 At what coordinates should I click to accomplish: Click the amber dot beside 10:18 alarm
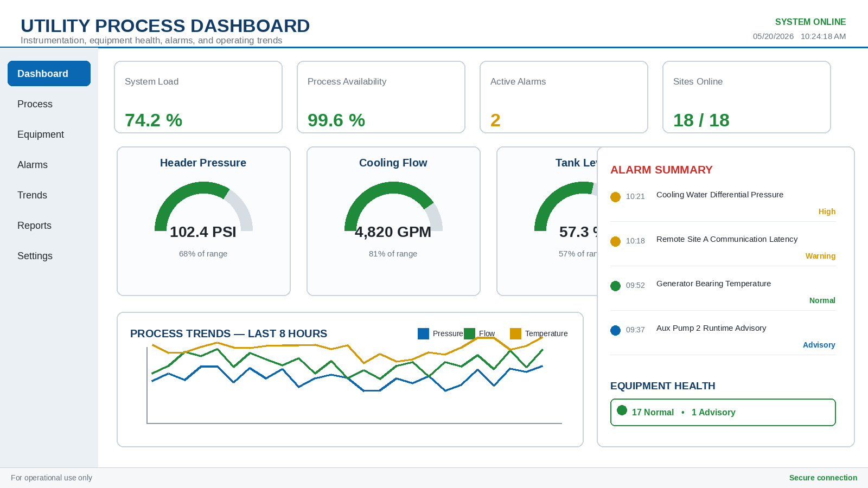pyautogui.click(x=615, y=241)
